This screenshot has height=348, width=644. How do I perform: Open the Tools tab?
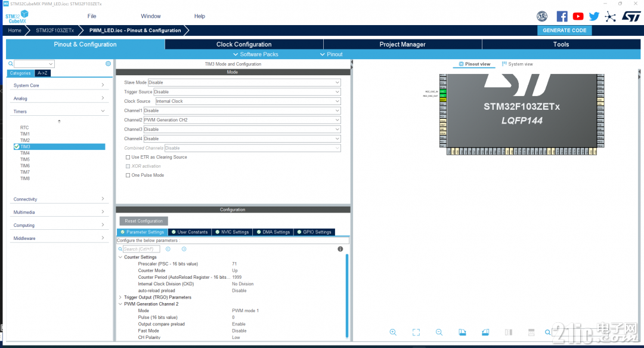click(x=561, y=44)
